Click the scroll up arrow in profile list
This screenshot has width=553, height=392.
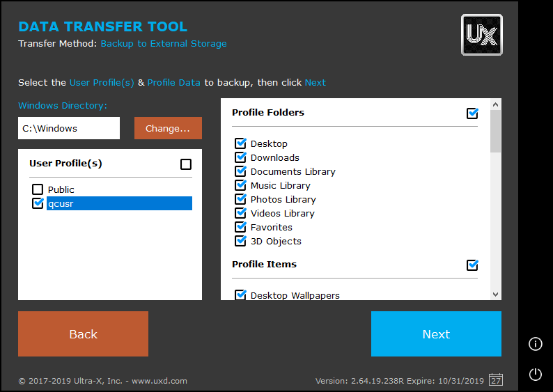pyautogui.click(x=495, y=104)
